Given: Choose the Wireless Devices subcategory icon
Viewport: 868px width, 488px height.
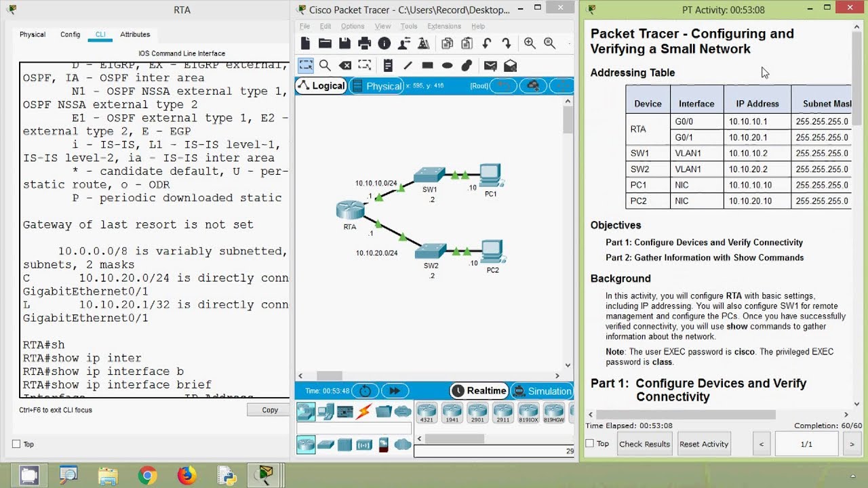Looking at the screenshot, I should [364, 445].
